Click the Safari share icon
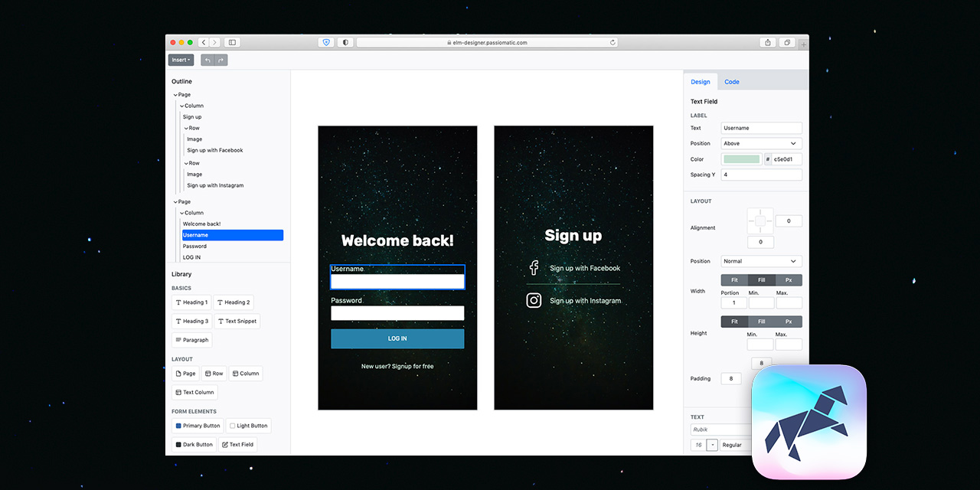Screen dimensions: 980x490 click(768, 43)
